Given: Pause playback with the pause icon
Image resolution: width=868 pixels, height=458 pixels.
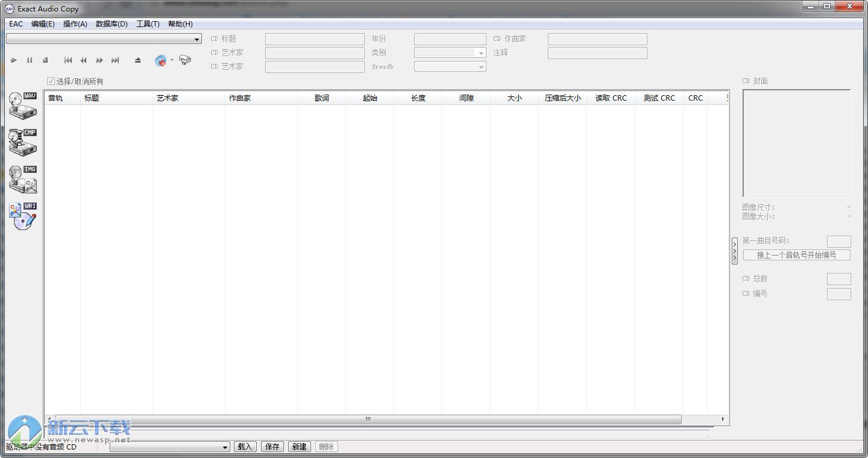Looking at the screenshot, I should tap(30, 60).
